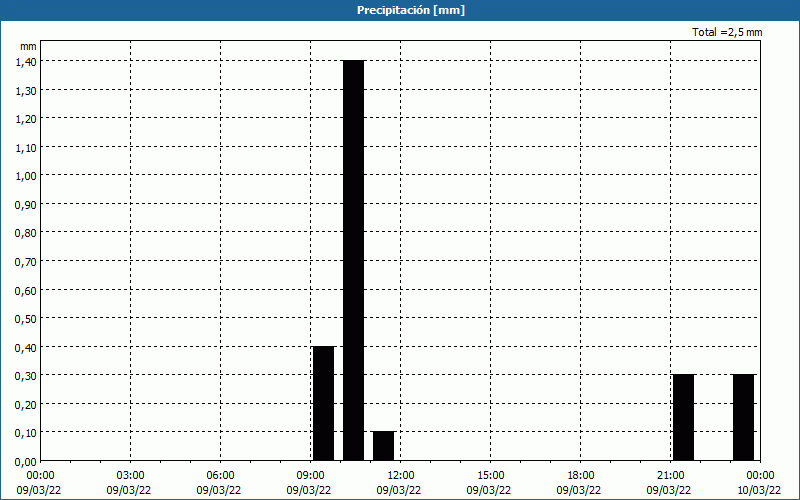800x500 pixels.
Task: Click the 0,80 y-axis label
Action: click(26, 234)
